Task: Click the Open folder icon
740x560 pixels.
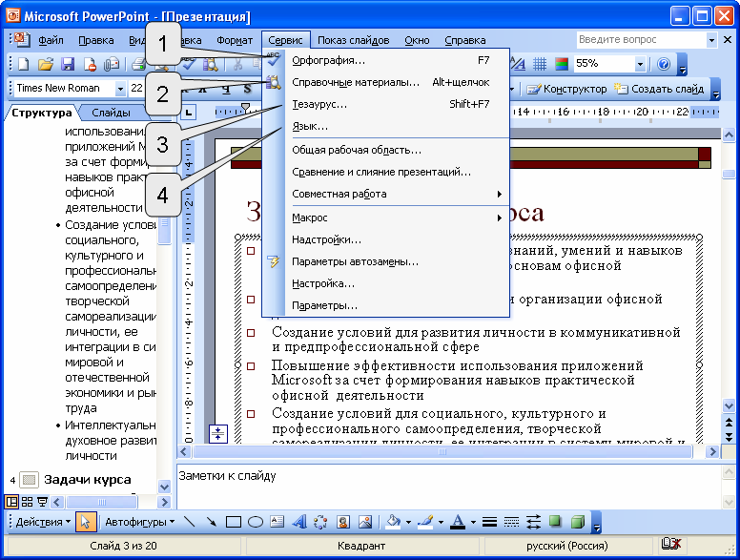Action: [46, 64]
